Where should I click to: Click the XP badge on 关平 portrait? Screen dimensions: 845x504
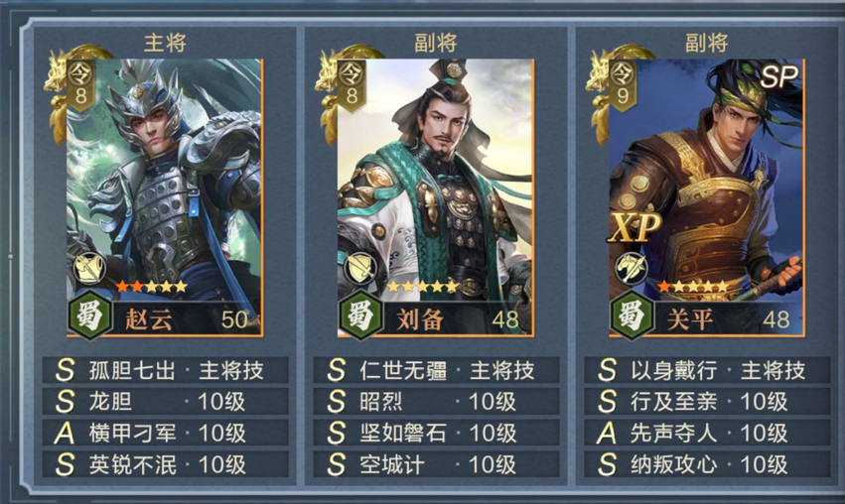pyautogui.click(x=634, y=227)
